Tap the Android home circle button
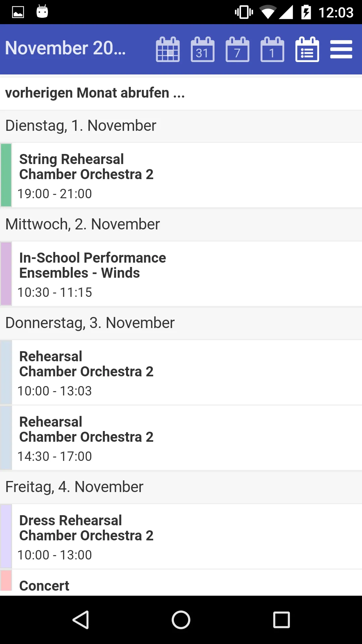362x644 pixels. coord(181,620)
